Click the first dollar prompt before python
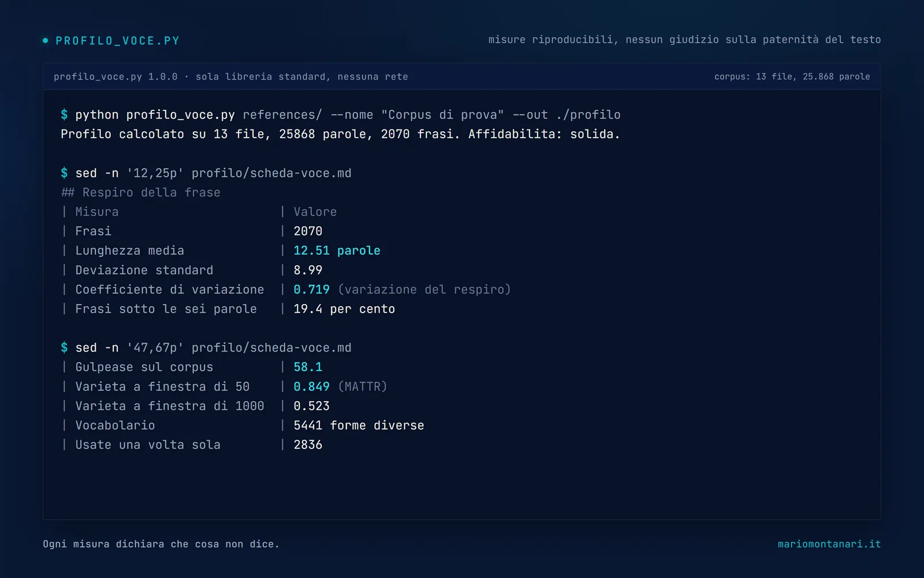Image resolution: width=924 pixels, height=578 pixels. coord(64,114)
